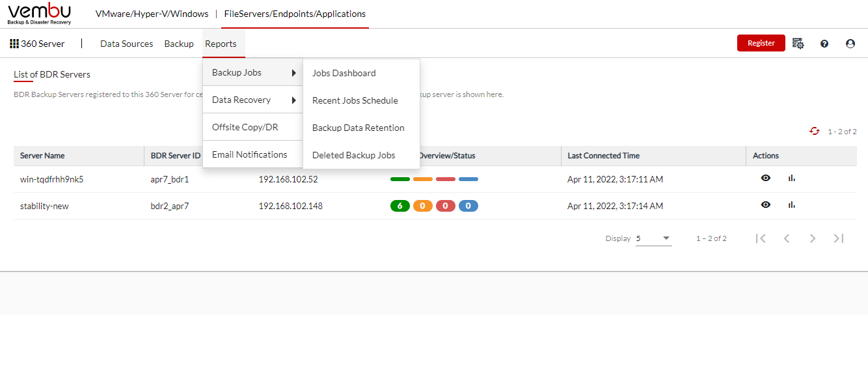Click the Actions column header
Screen dimensions: 868x385
click(766, 156)
